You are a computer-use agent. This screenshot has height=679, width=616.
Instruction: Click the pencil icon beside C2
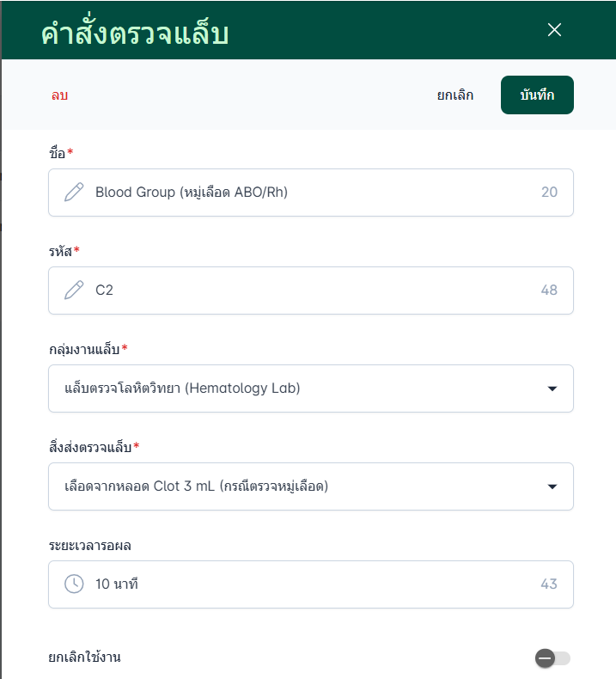[x=75, y=291]
